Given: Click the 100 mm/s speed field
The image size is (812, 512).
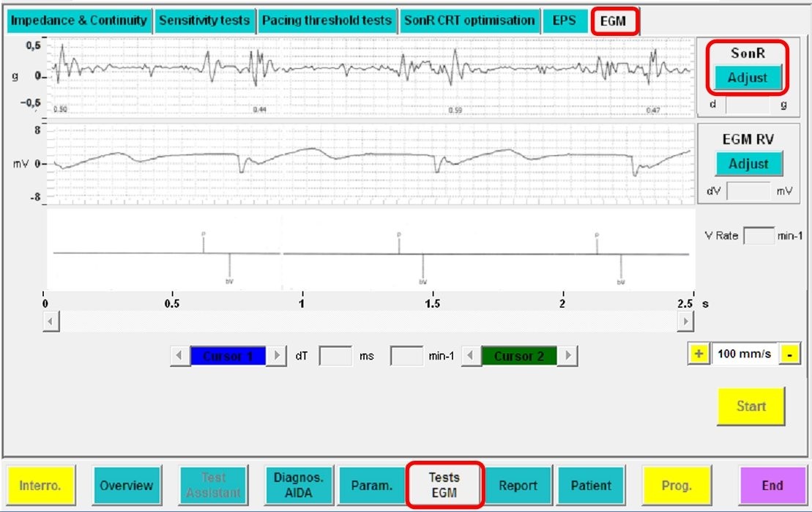Looking at the screenshot, I should click(744, 354).
